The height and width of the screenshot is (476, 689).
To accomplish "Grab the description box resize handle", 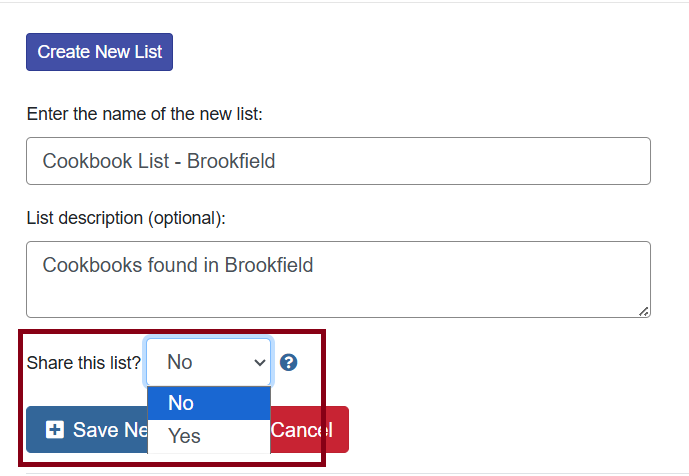I will [644, 311].
